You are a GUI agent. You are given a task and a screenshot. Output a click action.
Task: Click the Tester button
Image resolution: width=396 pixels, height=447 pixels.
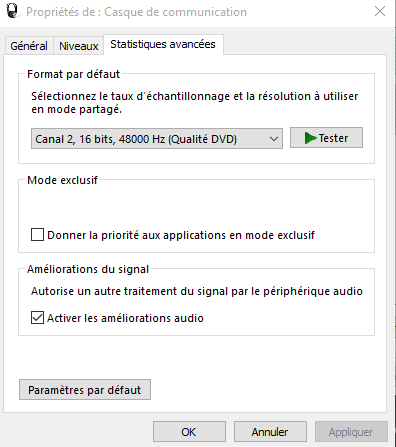coord(326,138)
